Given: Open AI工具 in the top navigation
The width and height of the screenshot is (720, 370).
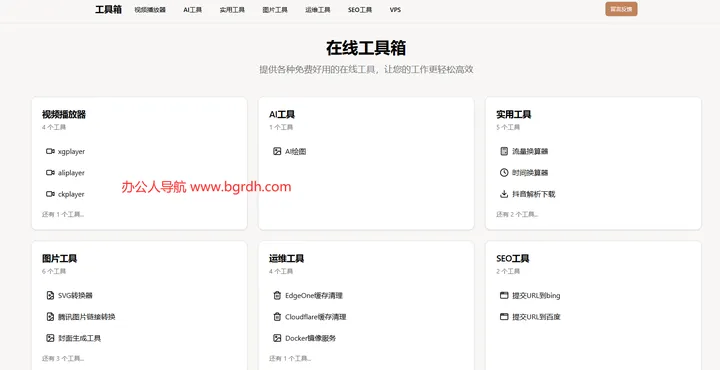Looking at the screenshot, I should point(192,10).
